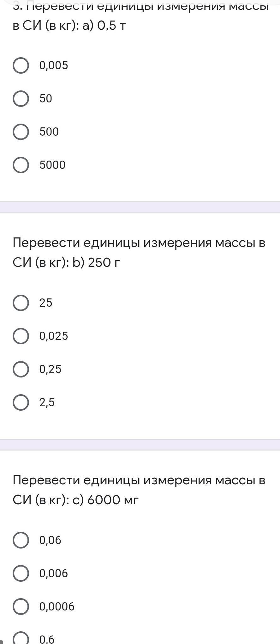Image resolution: width=280 pixels, height=644 pixels.
Task: Select the 0,005 radio option
Action: (21, 65)
